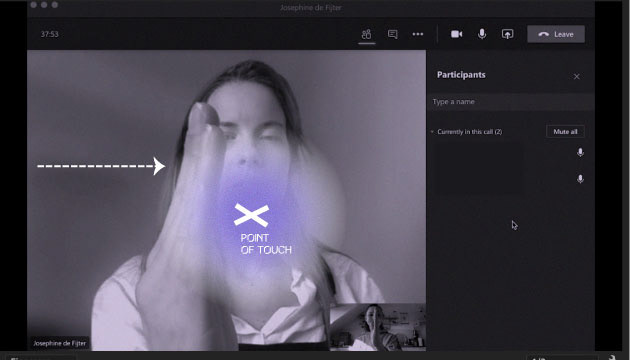Toggle the camera video icon

pyautogui.click(x=456, y=34)
